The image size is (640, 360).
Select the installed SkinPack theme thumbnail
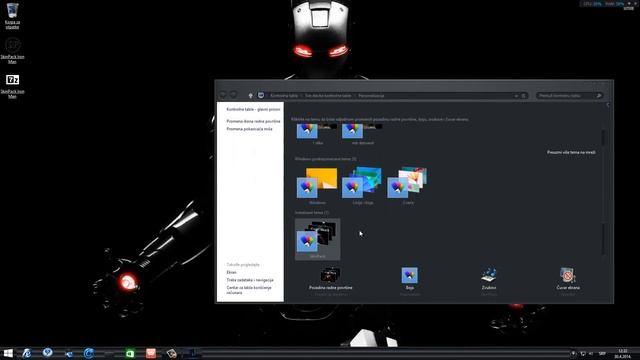pos(317,239)
